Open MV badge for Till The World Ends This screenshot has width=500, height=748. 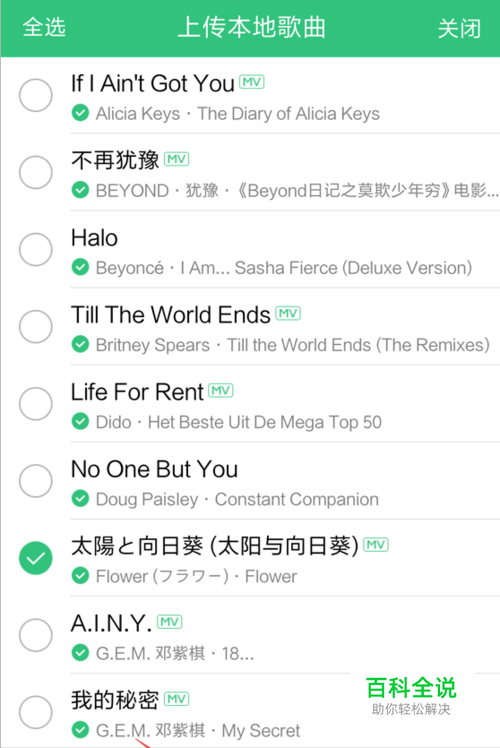288,313
